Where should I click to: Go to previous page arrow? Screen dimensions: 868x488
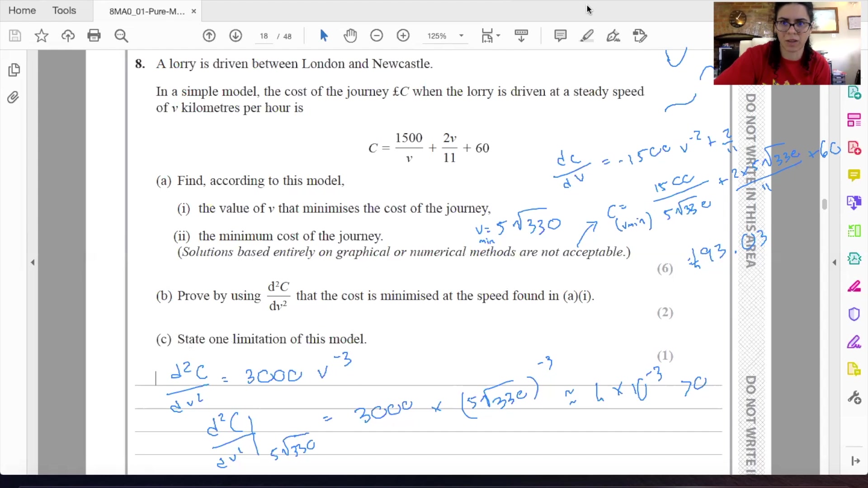pos(209,36)
